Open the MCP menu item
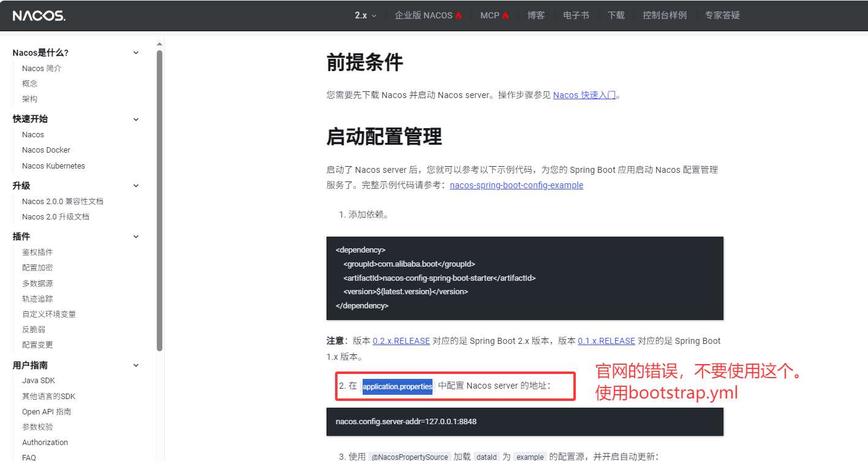The image size is (868, 461). [489, 15]
